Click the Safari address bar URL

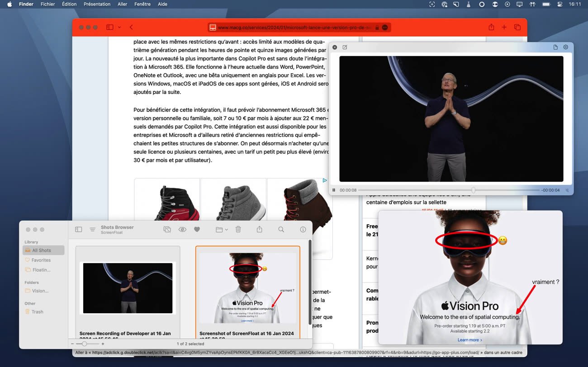(294, 28)
